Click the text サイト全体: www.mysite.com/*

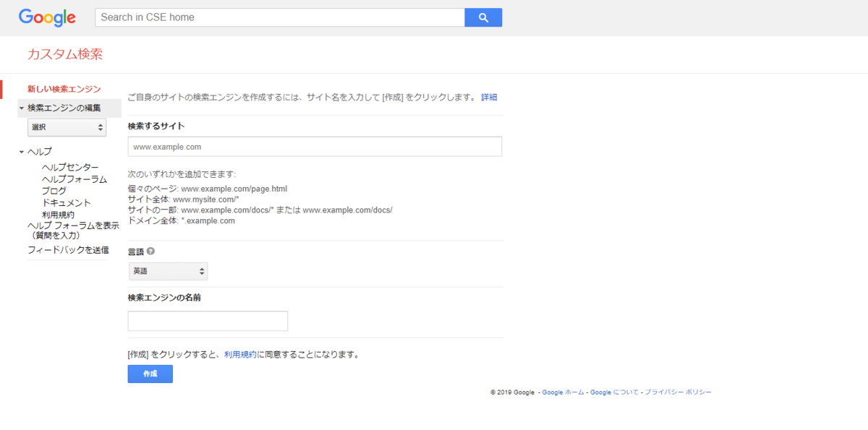point(184,199)
